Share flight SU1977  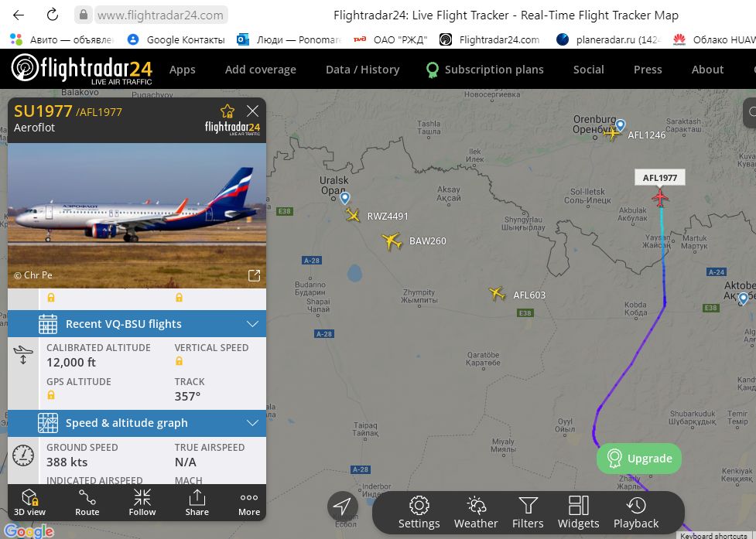pos(197,503)
